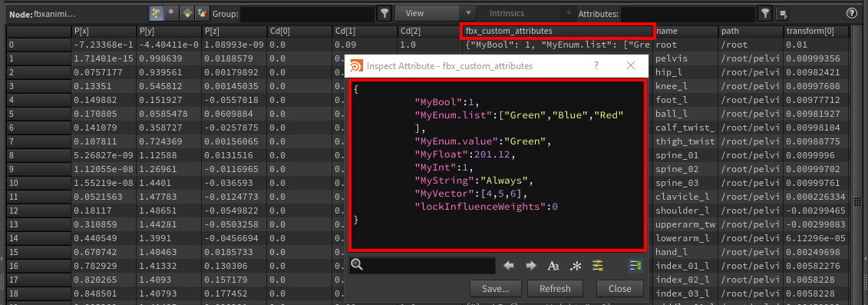Click the question mark in Inspect Attribute dialog
The image size is (868, 305).
coord(596,65)
